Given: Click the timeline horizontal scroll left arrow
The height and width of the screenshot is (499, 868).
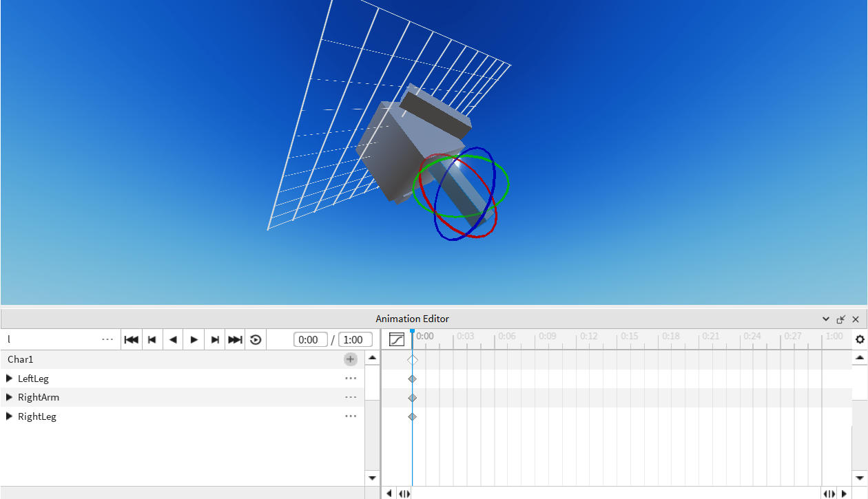Looking at the screenshot, I should (389, 493).
